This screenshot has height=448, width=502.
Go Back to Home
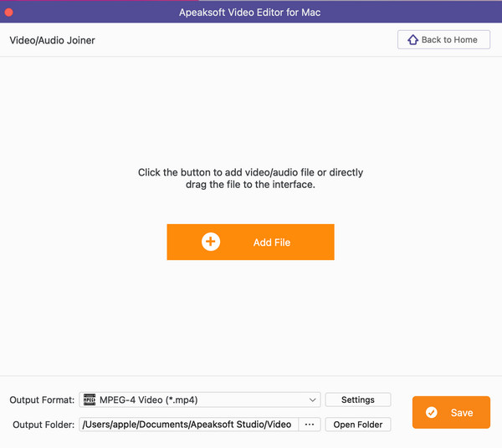443,39
